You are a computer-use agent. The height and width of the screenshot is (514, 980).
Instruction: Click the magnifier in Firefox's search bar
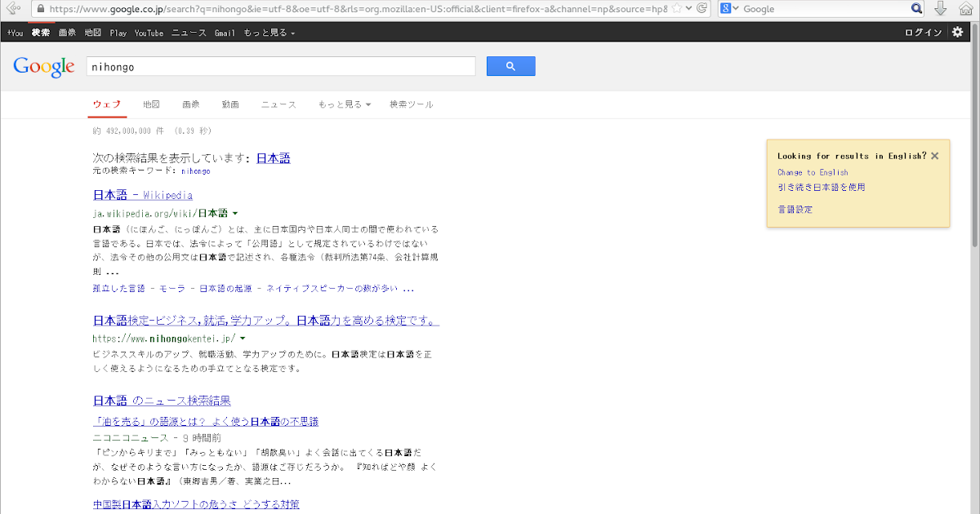[918, 8]
